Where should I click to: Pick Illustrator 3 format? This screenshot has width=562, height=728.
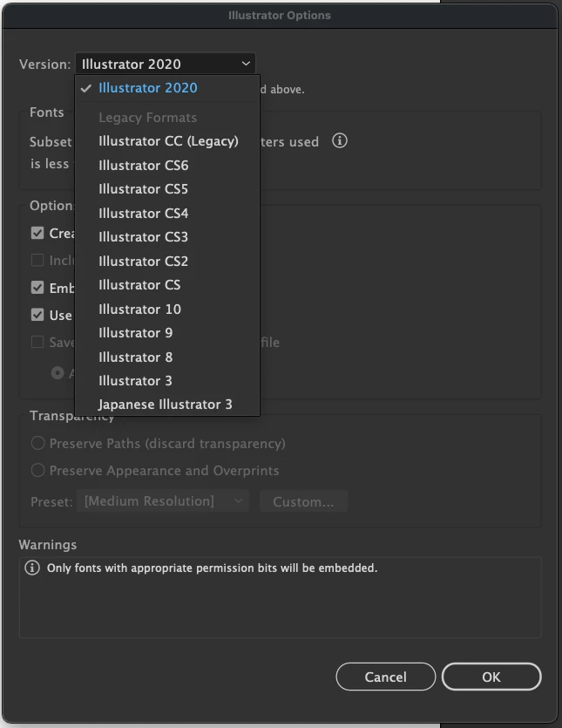pos(167,380)
